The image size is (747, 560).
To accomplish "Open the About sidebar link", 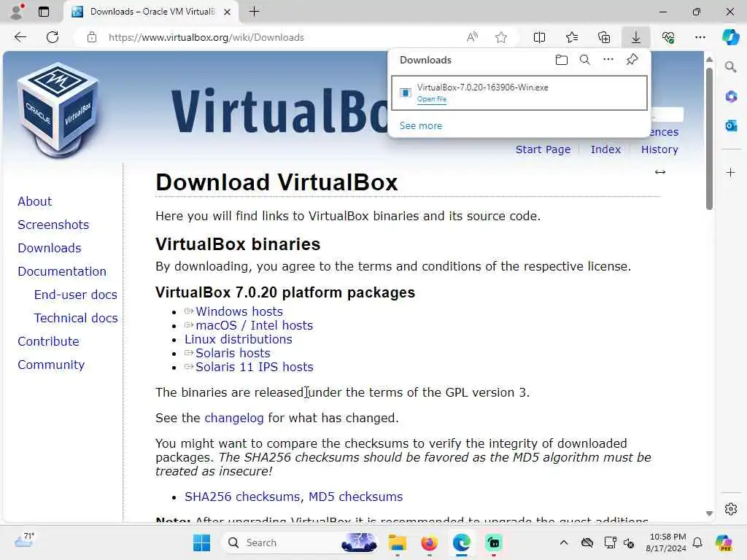I will click(34, 201).
